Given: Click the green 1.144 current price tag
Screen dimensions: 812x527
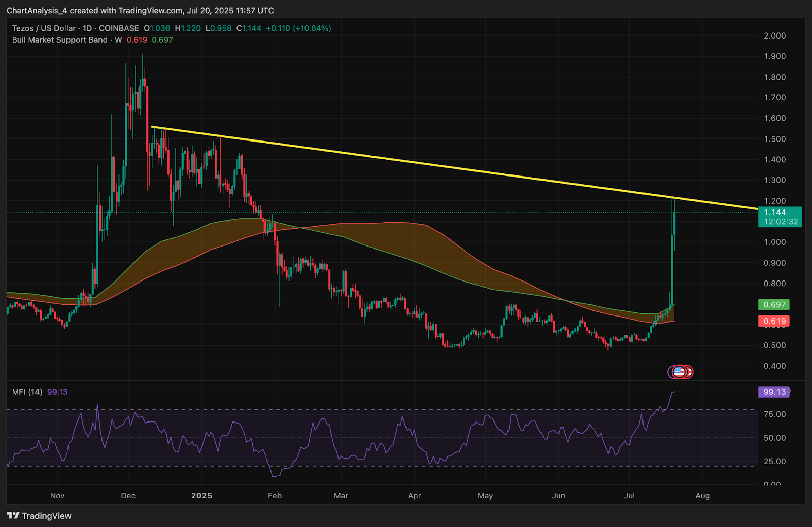Looking at the screenshot, I should point(780,217).
